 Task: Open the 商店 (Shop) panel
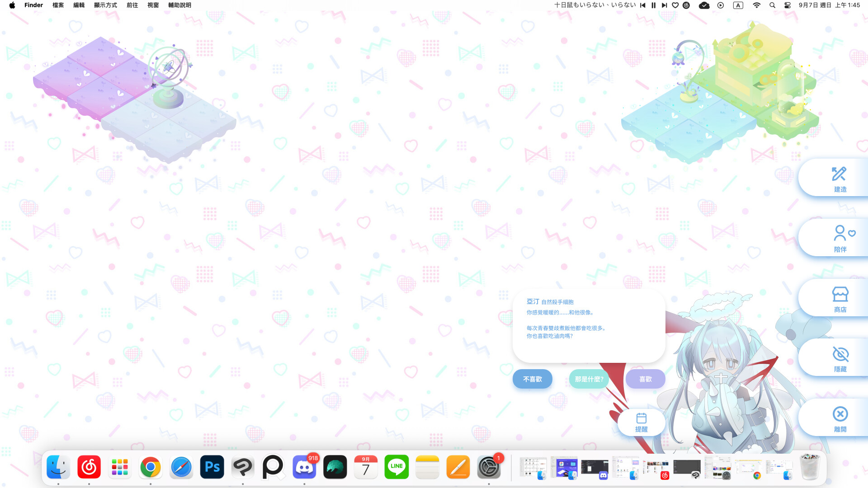[840, 297]
